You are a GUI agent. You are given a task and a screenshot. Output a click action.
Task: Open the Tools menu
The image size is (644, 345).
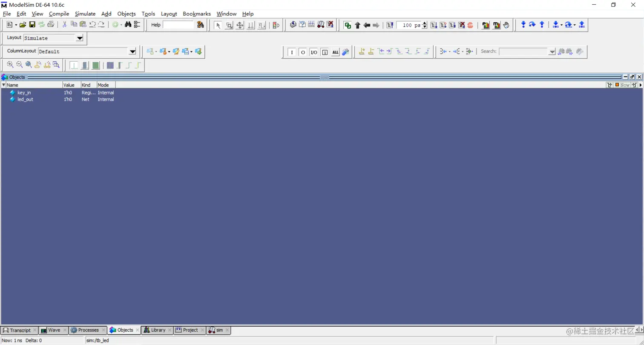[148, 14]
